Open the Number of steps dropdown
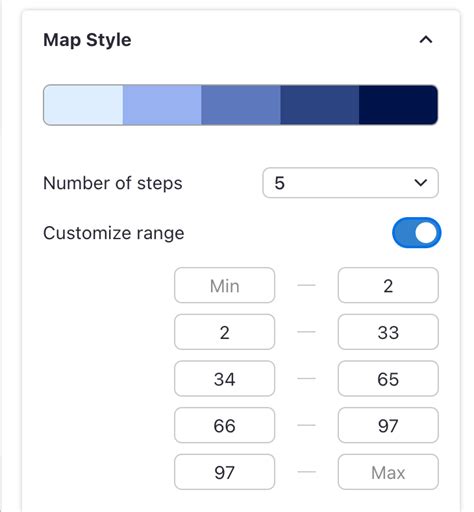The image size is (474, 512). tap(350, 183)
